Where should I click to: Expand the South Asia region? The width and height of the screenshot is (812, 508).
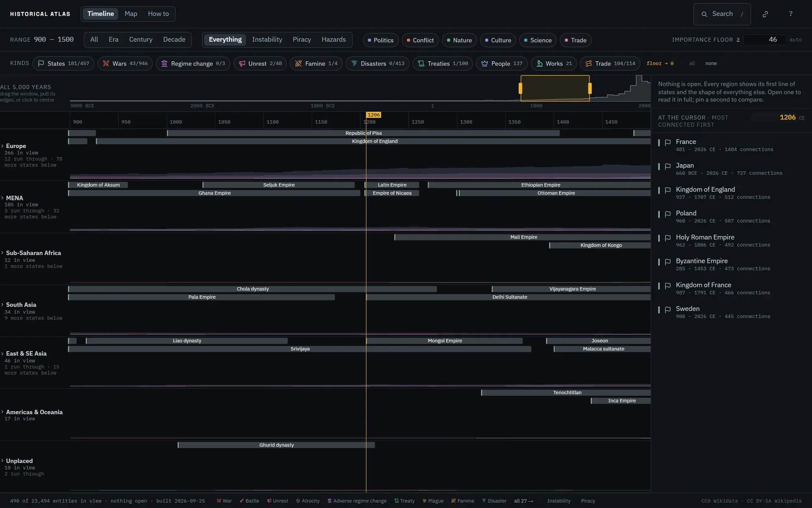(19, 305)
